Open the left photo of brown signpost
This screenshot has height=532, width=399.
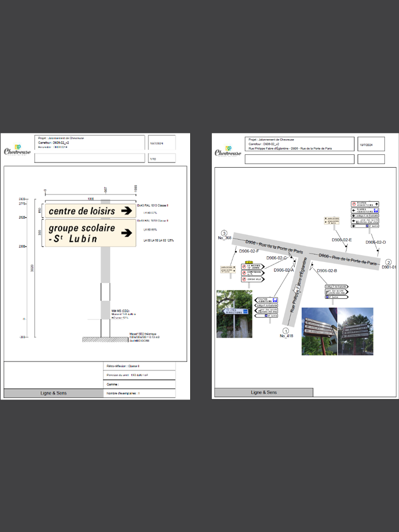[319, 331]
